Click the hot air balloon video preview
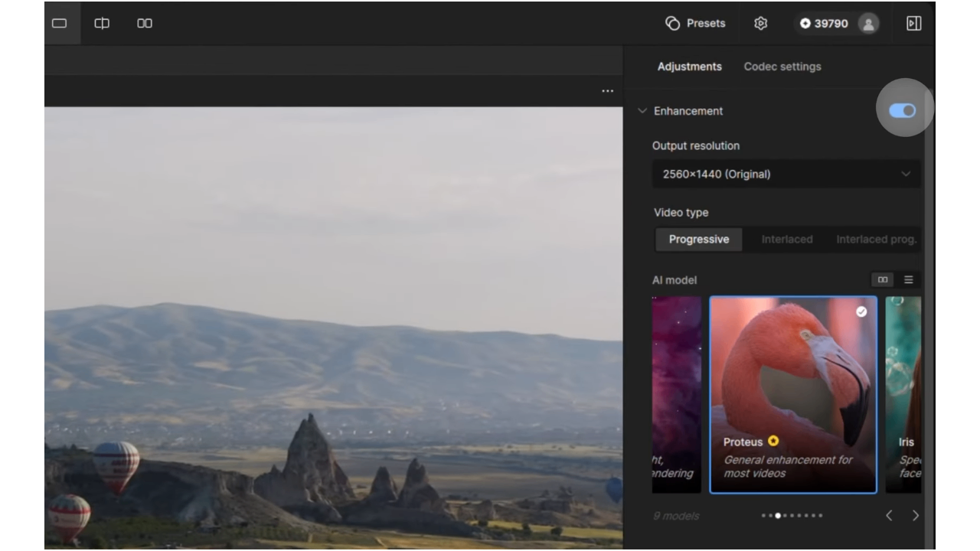 tap(334, 328)
